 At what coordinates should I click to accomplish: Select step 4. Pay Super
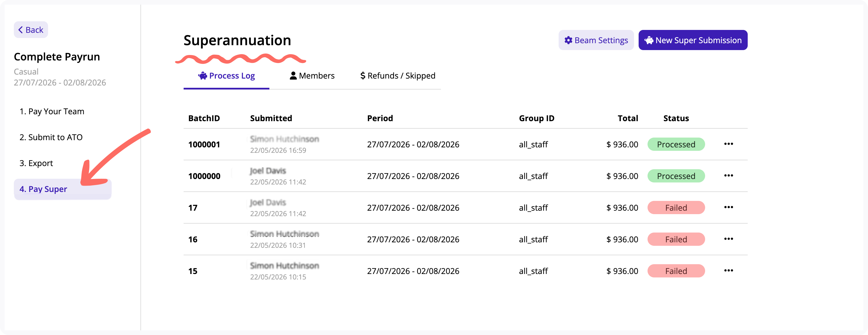tap(63, 189)
